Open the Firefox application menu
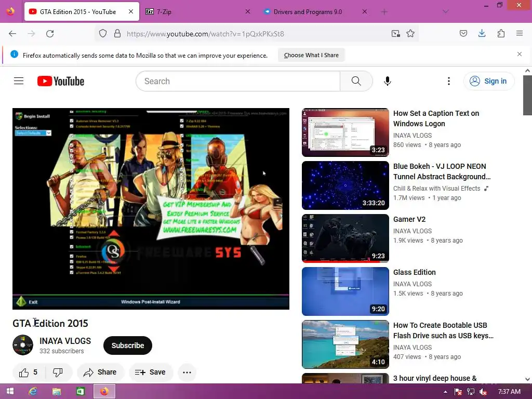This screenshot has width=532, height=399. (x=520, y=33)
